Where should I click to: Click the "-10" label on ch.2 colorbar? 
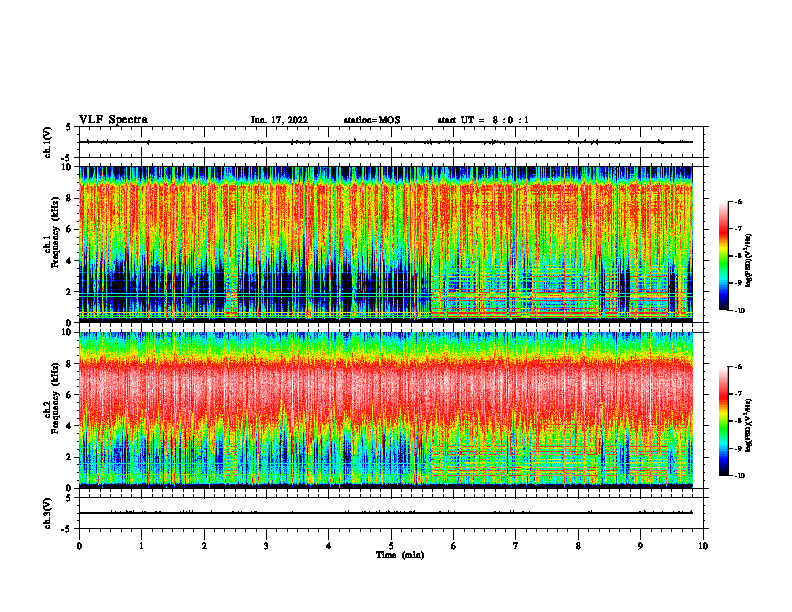(740, 476)
